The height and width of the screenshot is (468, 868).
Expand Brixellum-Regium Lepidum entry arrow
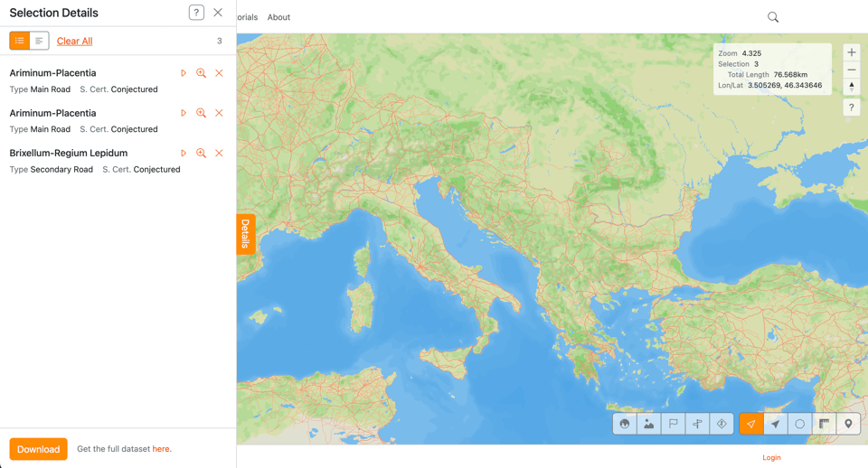(184, 154)
